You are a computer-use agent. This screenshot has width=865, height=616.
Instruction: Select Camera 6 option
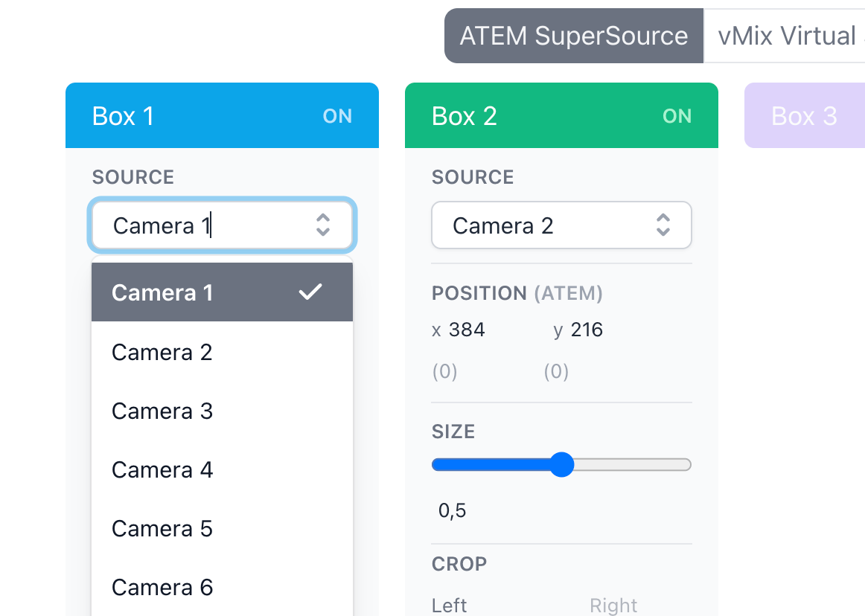(222, 587)
